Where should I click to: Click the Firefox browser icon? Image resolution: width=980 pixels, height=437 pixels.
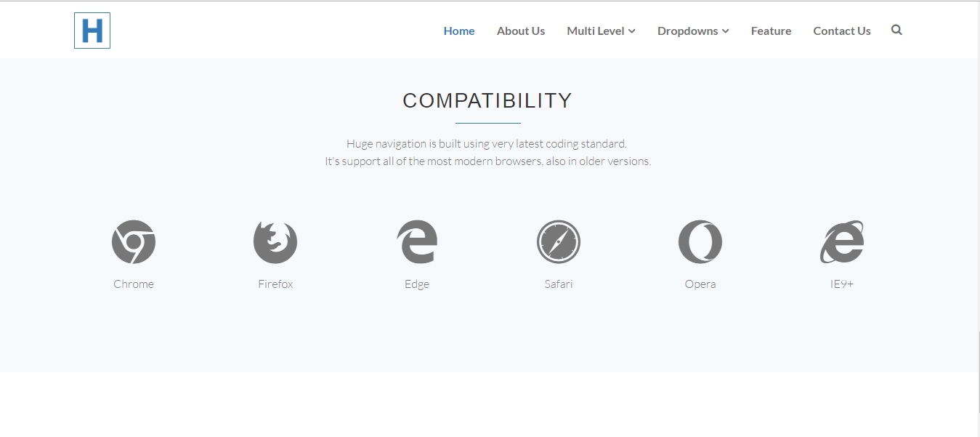pos(275,242)
